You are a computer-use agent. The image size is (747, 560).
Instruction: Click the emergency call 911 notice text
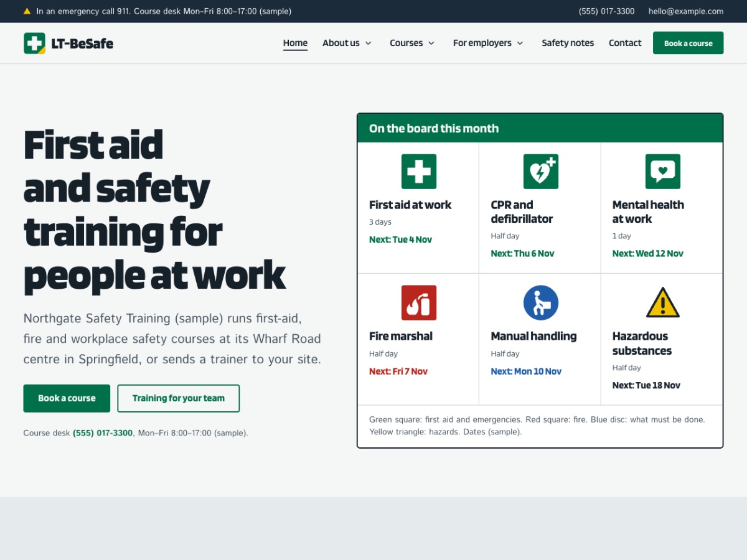point(164,11)
